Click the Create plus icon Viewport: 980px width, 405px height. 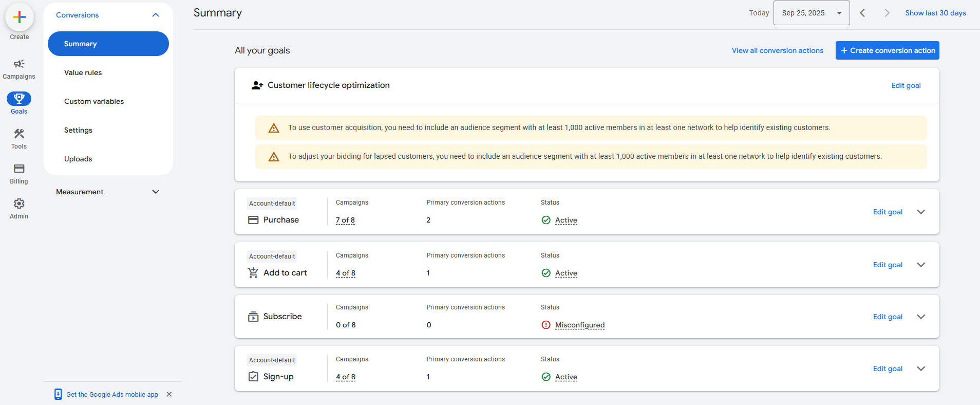20,17
